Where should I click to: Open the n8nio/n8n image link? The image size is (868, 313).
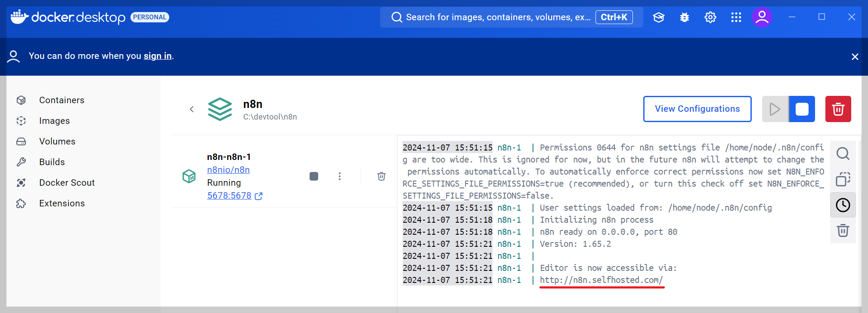coord(229,170)
